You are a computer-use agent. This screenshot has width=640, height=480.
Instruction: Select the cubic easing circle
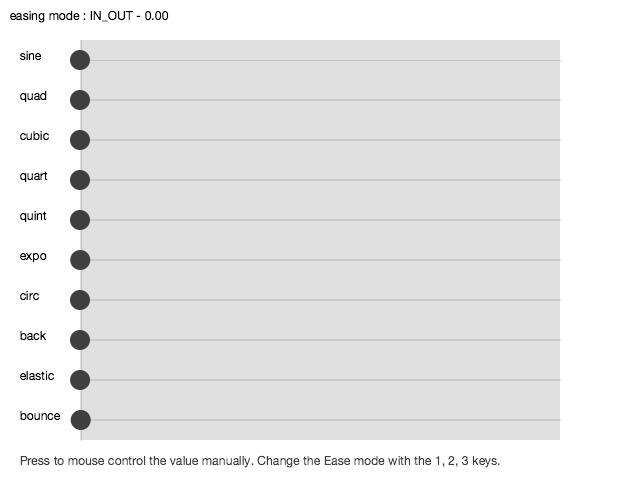tap(80, 140)
